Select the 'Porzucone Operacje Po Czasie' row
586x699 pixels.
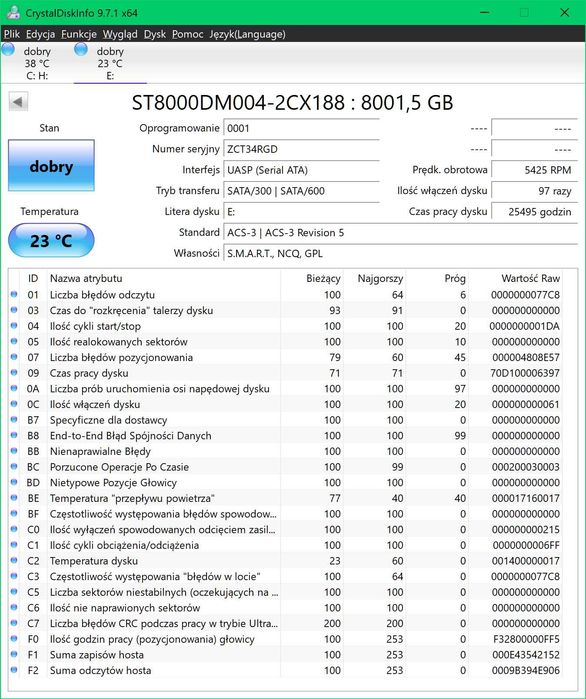285,467
